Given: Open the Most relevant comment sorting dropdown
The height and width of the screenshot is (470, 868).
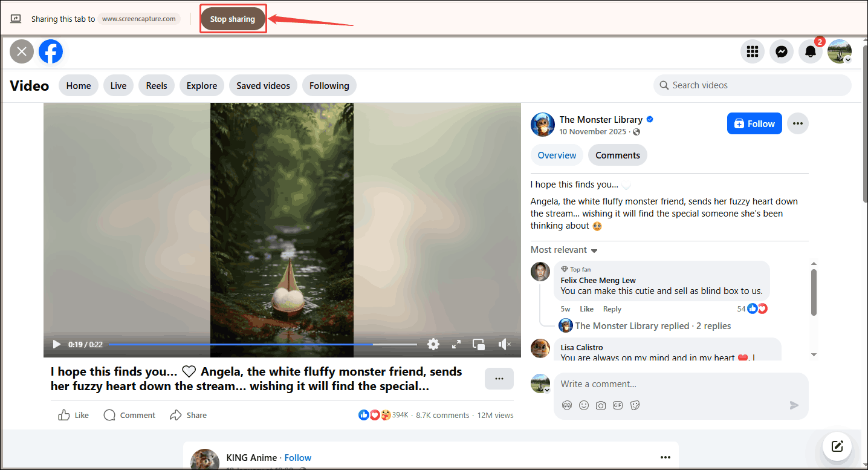Looking at the screenshot, I should [x=563, y=249].
